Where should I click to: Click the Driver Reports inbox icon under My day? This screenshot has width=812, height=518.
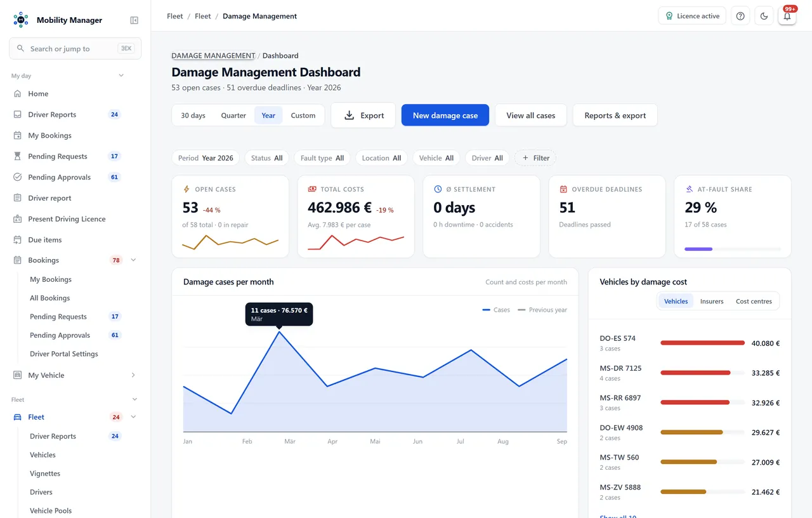17,115
